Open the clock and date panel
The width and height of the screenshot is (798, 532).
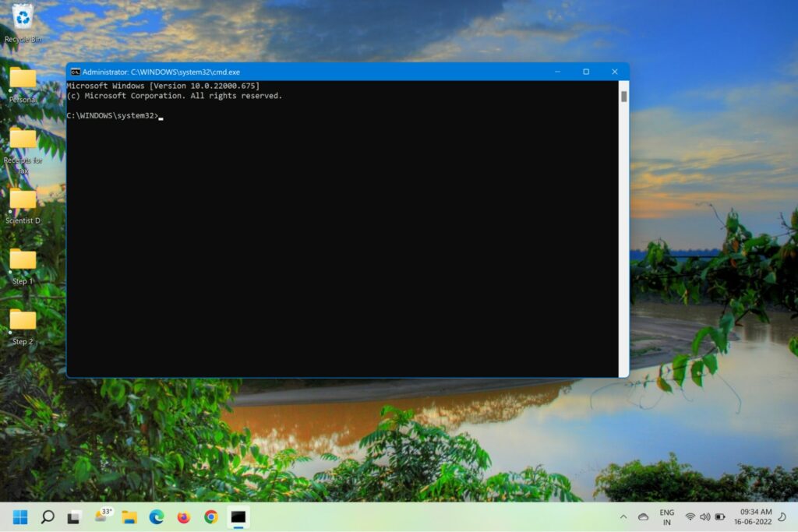point(756,516)
